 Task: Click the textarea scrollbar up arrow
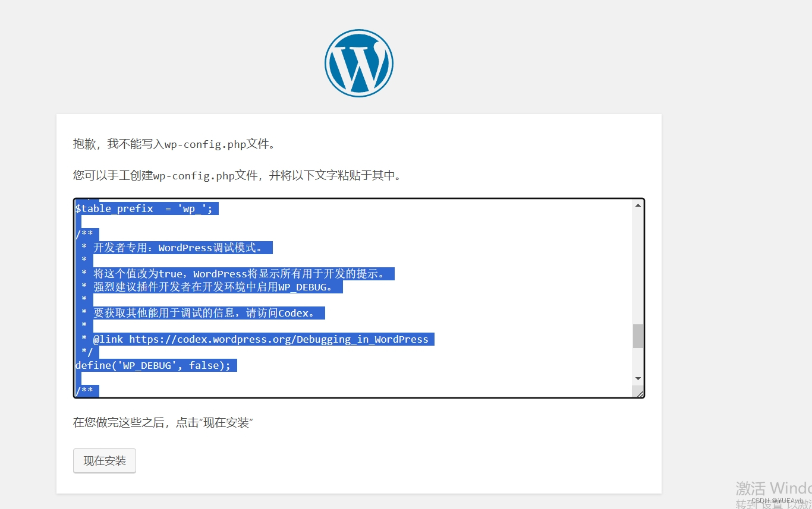tap(638, 206)
